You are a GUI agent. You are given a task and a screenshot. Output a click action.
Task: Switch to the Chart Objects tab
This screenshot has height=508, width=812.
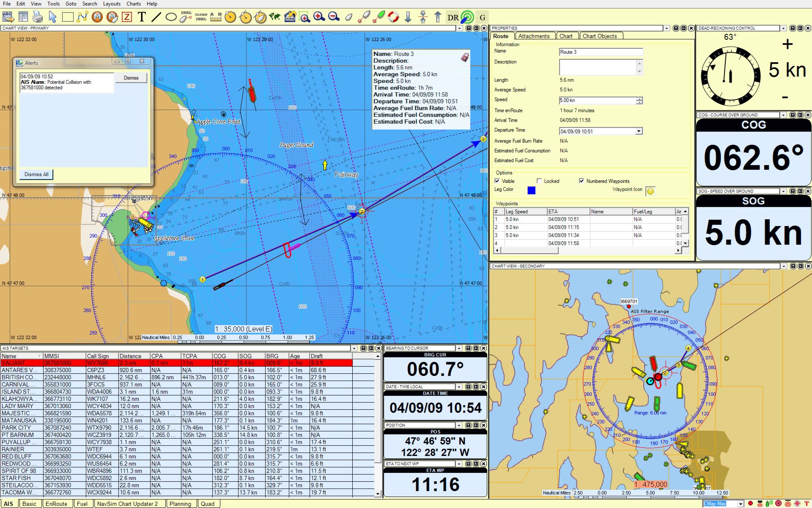coord(600,36)
